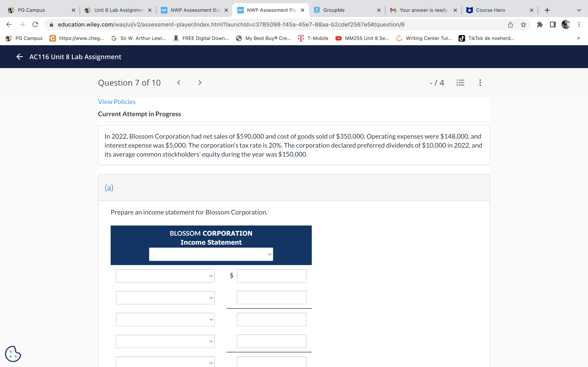The height and width of the screenshot is (367, 588).
Task: Open the first line item dropdown
Action: click(x=165, y=276)
